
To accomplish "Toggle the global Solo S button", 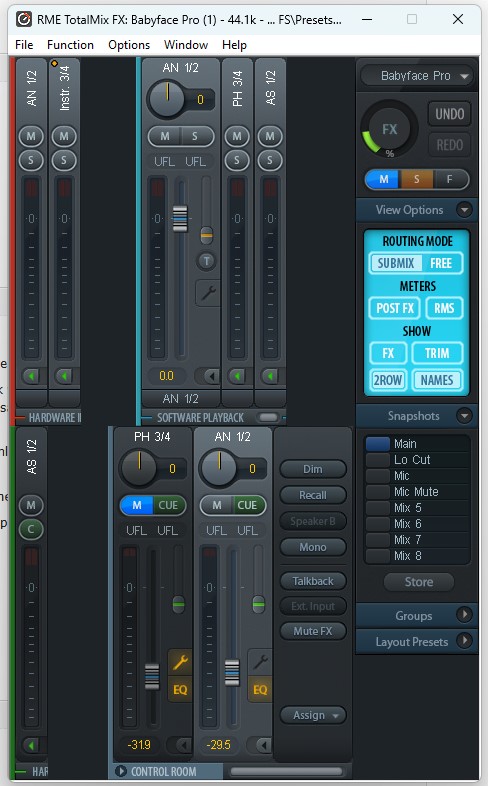I will click(416, 179).
